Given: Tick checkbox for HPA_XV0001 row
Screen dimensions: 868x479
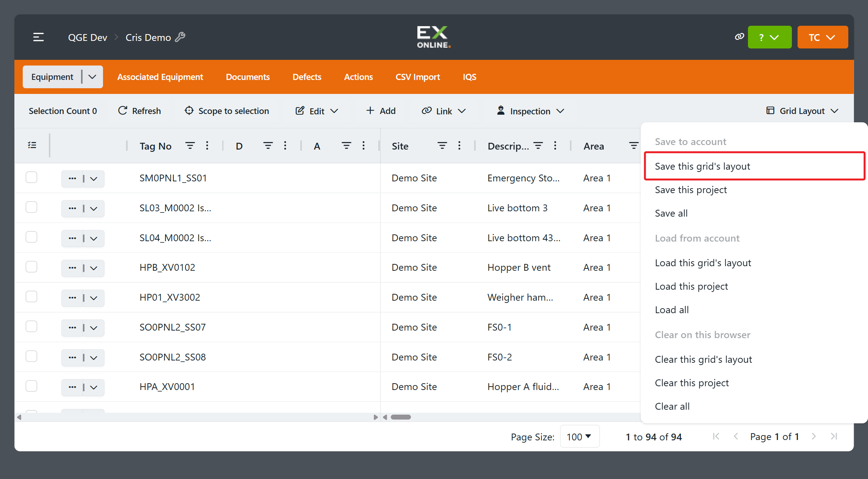Looking at the screenshot, I should pyautogui.click(x=31, y=386).
